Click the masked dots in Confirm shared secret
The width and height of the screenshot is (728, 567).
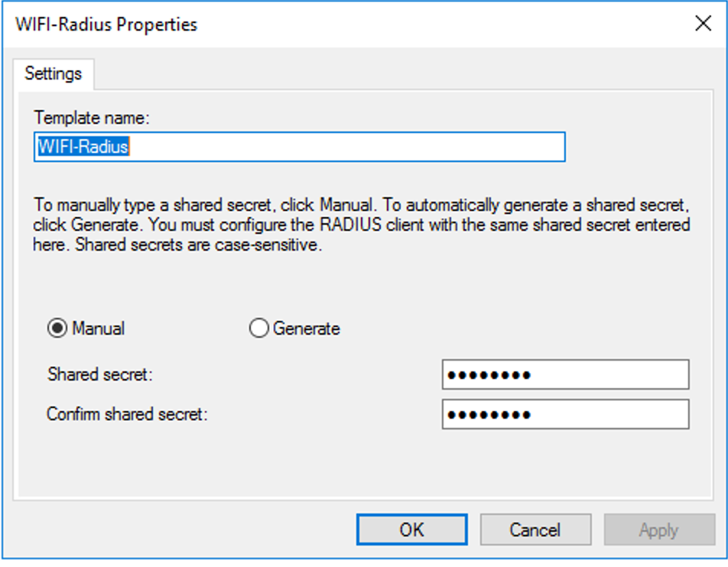pos(489,415)
